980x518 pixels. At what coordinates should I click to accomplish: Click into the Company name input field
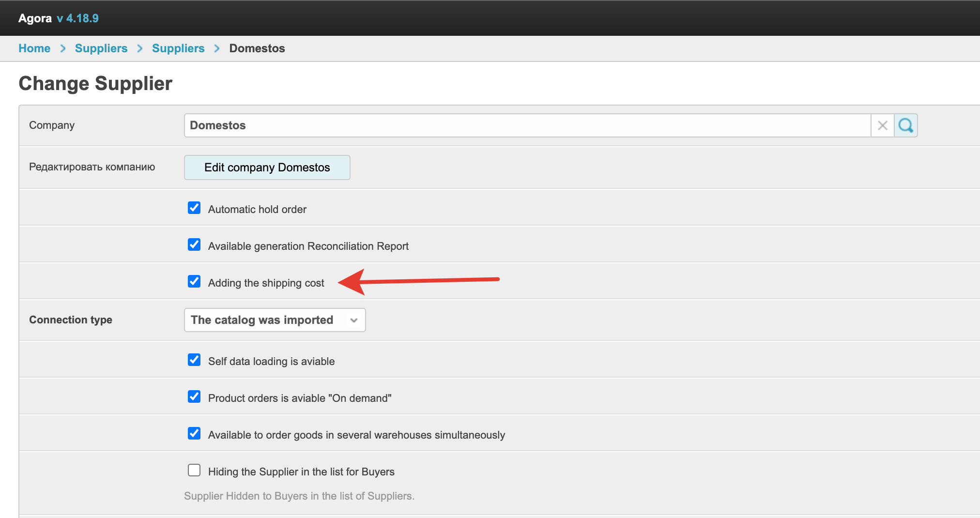tap(527, 126)
